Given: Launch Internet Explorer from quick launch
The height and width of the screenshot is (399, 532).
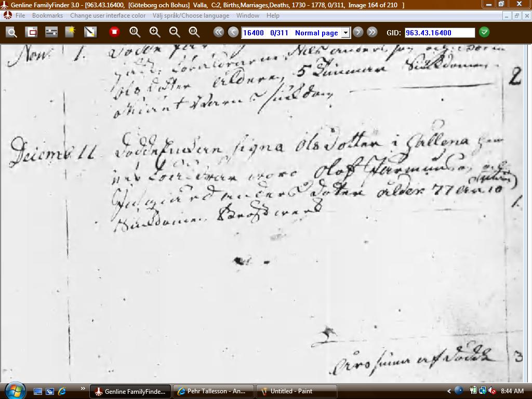Looking at the screenshot, I should [62, 391].
